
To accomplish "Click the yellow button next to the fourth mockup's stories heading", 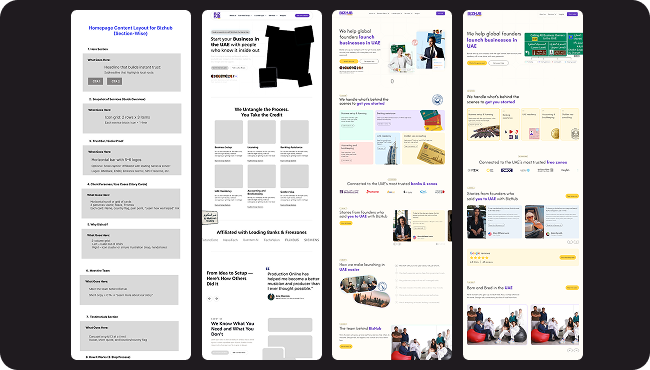I will tap(572, 196).
